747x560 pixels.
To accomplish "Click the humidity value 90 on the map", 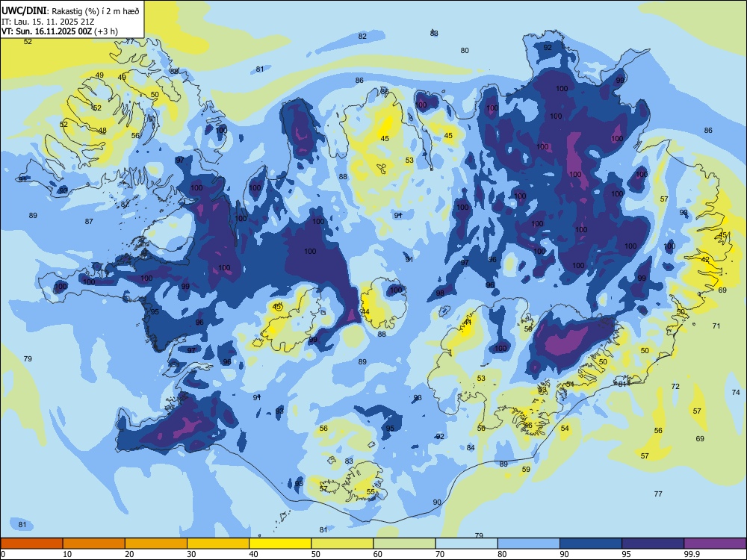I will coord(437,502).
